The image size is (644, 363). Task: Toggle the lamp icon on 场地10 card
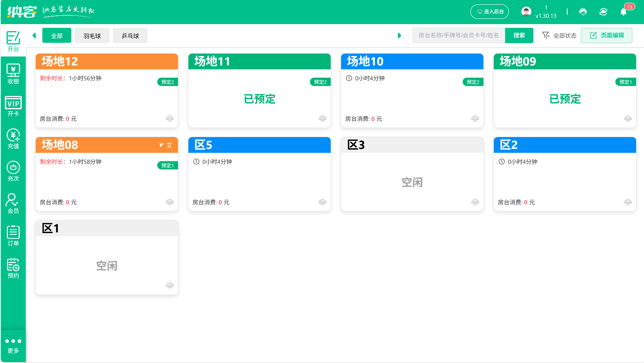click(475, 118)
